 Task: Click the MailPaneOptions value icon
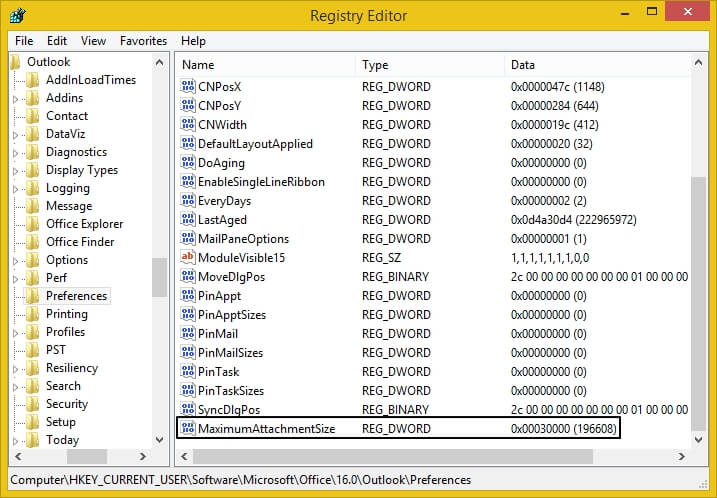coord(187,238)
